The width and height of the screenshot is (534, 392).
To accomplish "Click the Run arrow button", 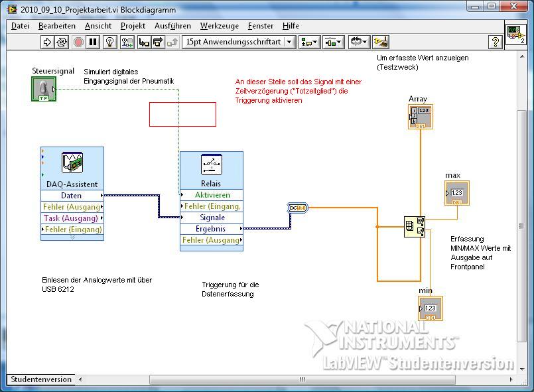I will point(47,42).
